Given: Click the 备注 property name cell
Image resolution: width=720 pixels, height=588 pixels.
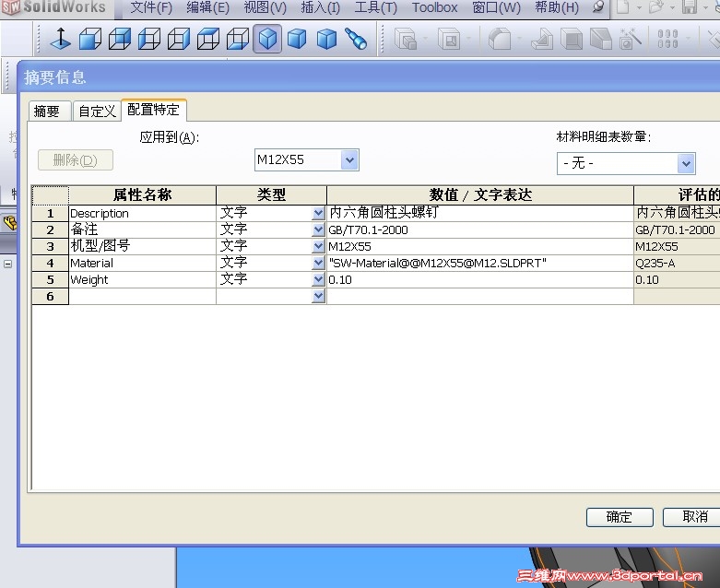Looking at the screenshot, I should point(142,229).
